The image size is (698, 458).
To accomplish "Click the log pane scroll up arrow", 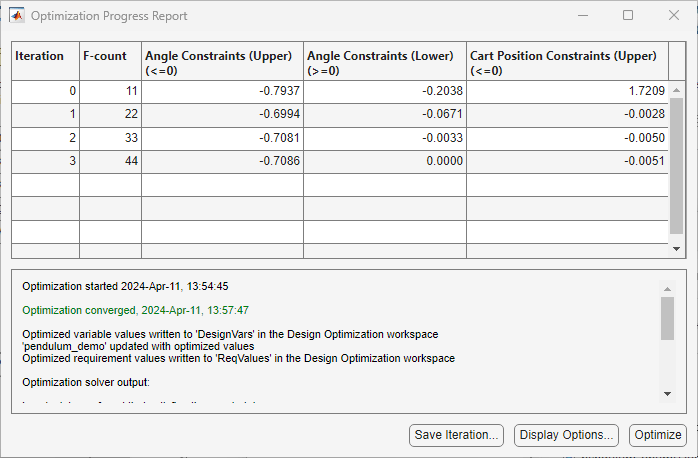I will 667,289.
